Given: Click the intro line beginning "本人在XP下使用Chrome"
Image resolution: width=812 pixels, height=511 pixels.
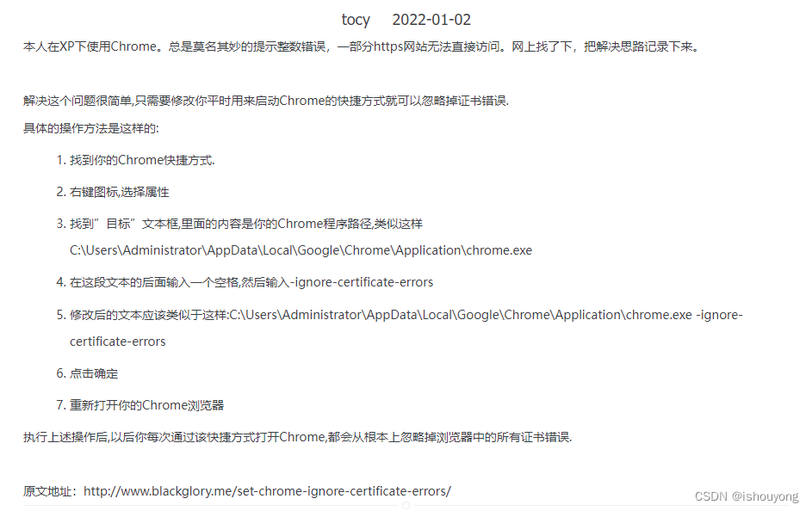Looking at the screenshot, I should point(361,46).
